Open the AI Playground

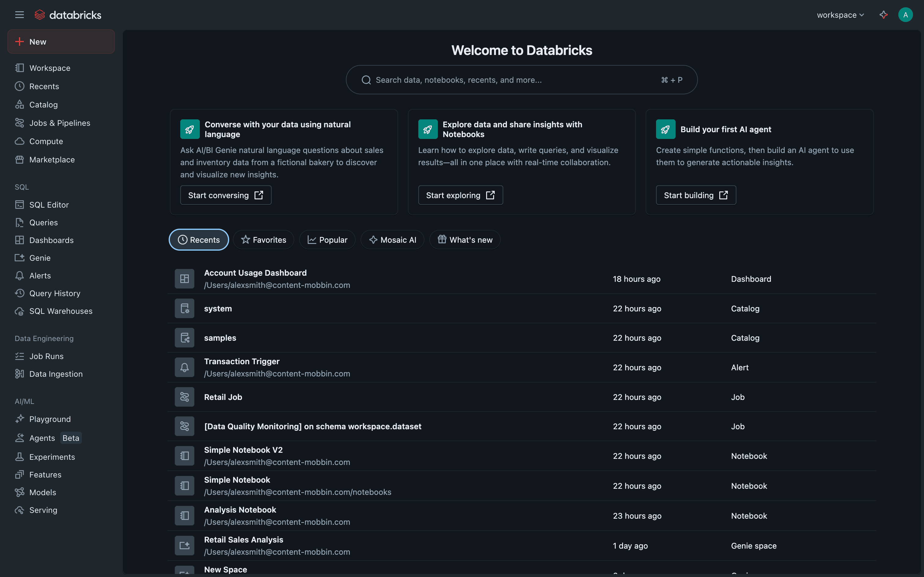point(50,419)
